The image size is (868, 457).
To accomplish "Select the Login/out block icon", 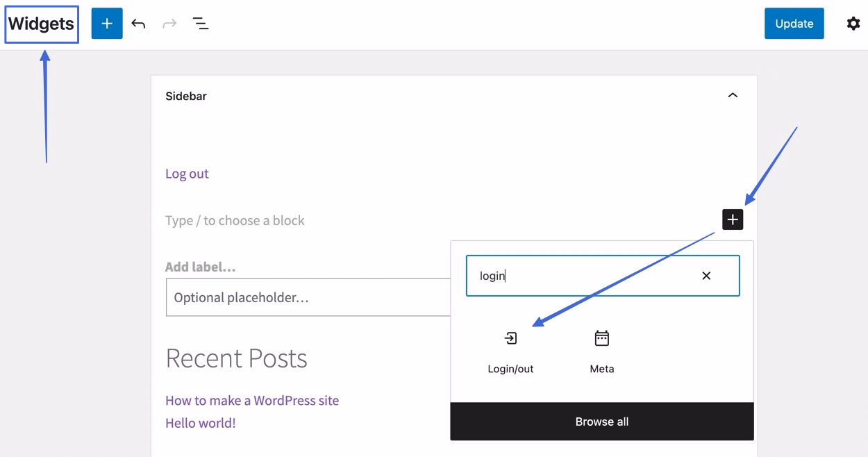I will 510,338.
